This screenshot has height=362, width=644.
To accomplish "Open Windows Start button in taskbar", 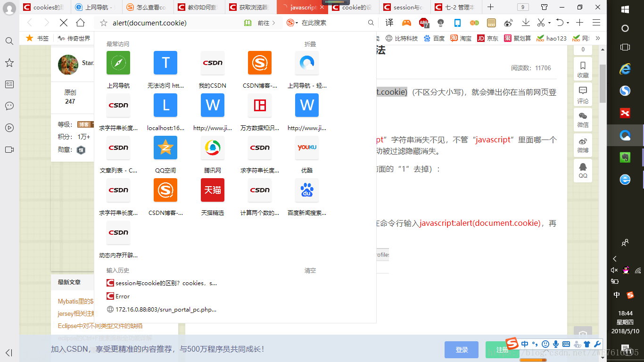I will click(625, 9).
